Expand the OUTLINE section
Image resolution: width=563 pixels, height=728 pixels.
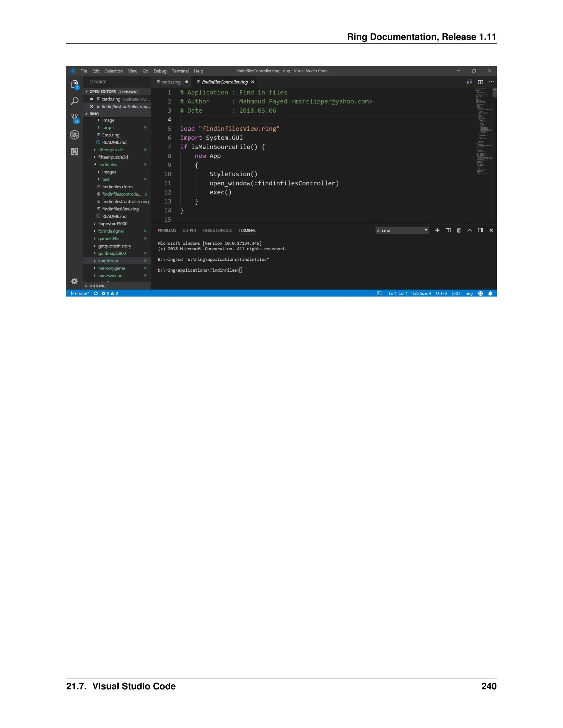[x=97, y=286]
